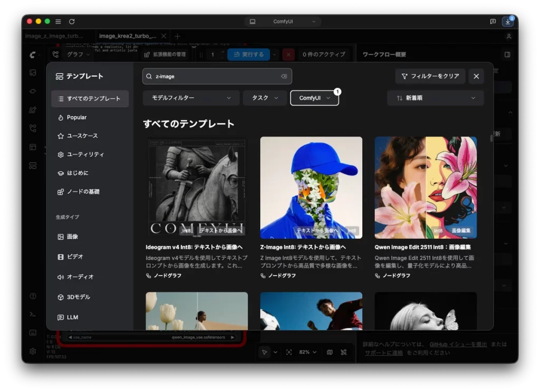The width and height of the screenshot is (540, 392).
Task: Open the タスク dropdown
Action: tap(265, 98)
